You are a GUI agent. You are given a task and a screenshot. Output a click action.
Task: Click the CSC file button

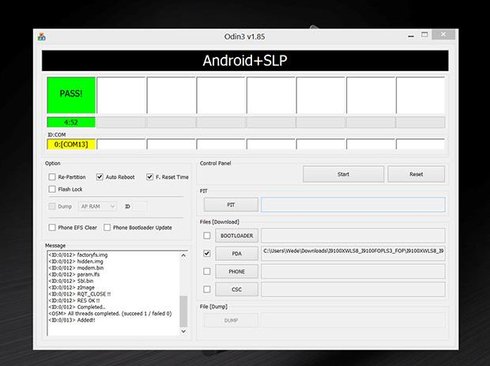(237, 289)
